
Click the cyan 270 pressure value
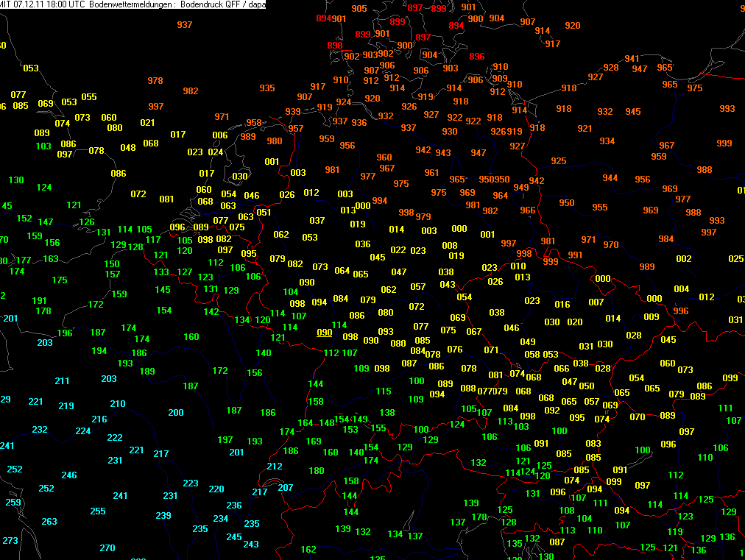107,548
